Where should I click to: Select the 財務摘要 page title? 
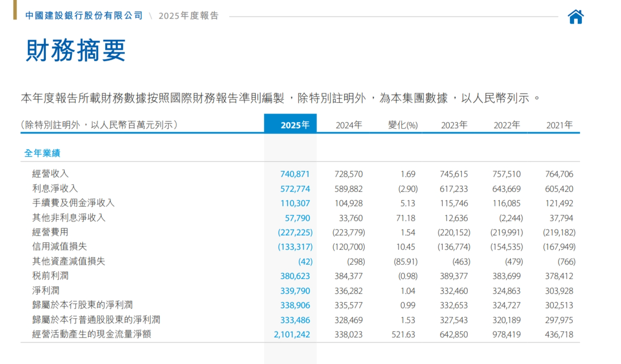tap(76, 51)
